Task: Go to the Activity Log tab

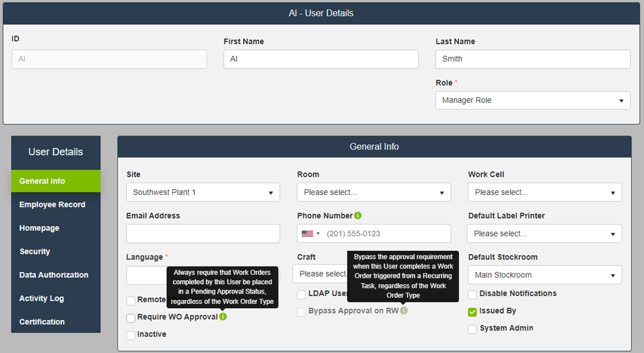Action: coord(41,298)
